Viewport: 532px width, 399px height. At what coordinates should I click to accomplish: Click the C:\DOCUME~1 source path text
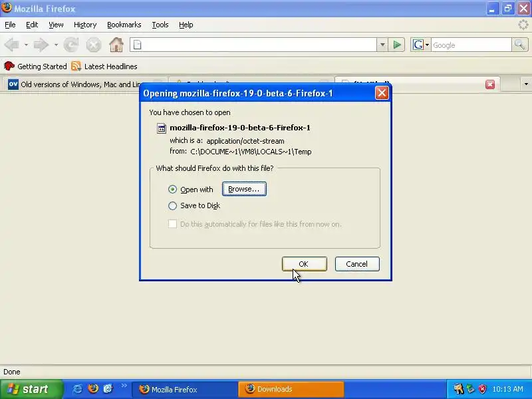tap(251, 152)
